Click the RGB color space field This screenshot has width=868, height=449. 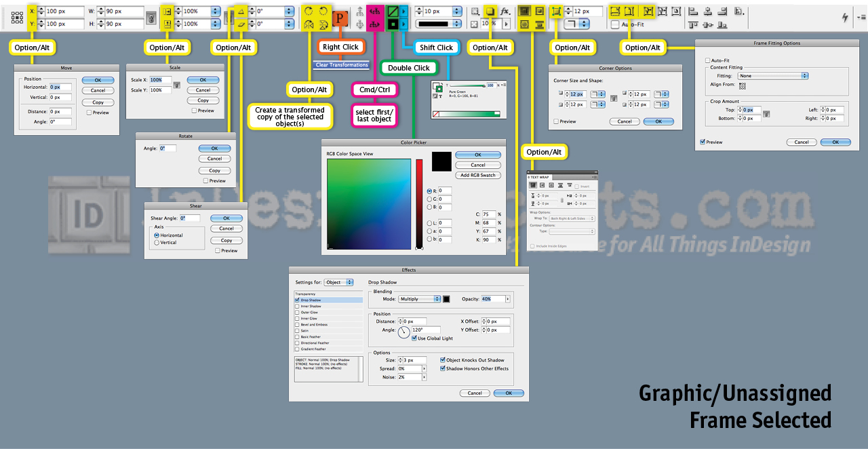(368, 204)
